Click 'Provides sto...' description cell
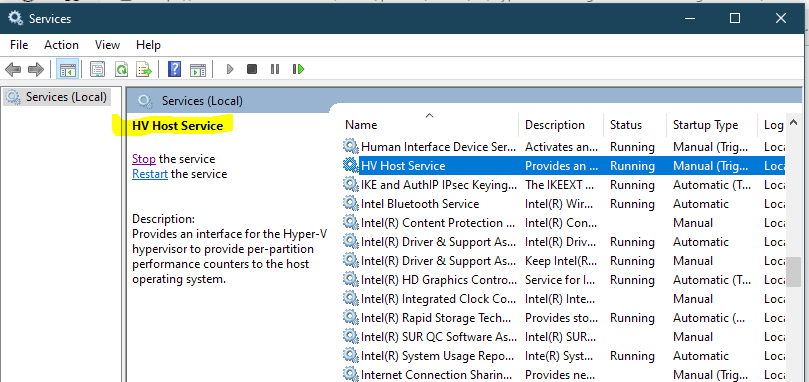 561,318
